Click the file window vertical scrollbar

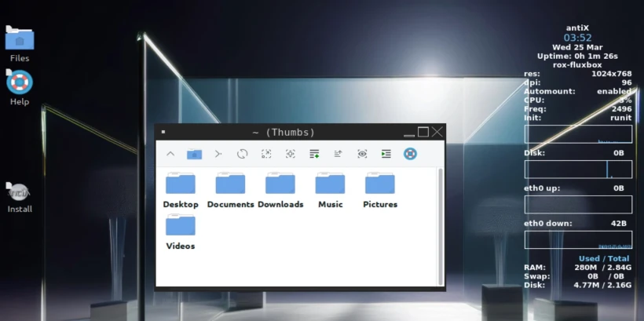pos(441,226)
